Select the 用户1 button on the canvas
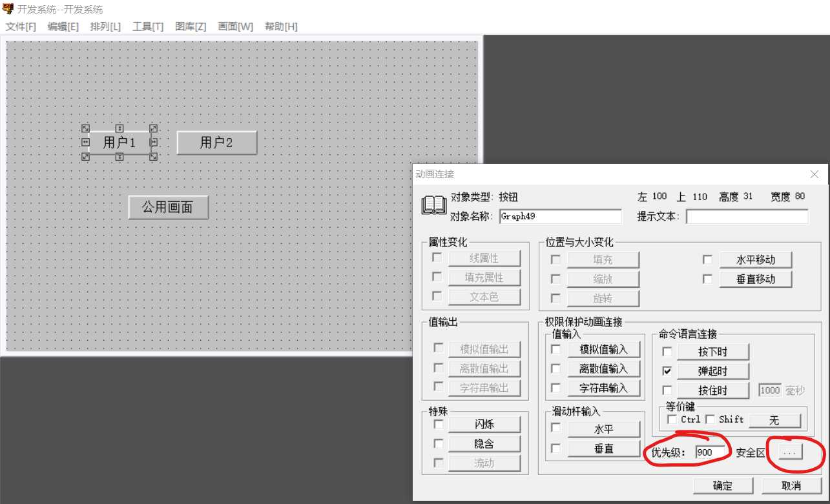The image size is (830, 504). [119, 143]
